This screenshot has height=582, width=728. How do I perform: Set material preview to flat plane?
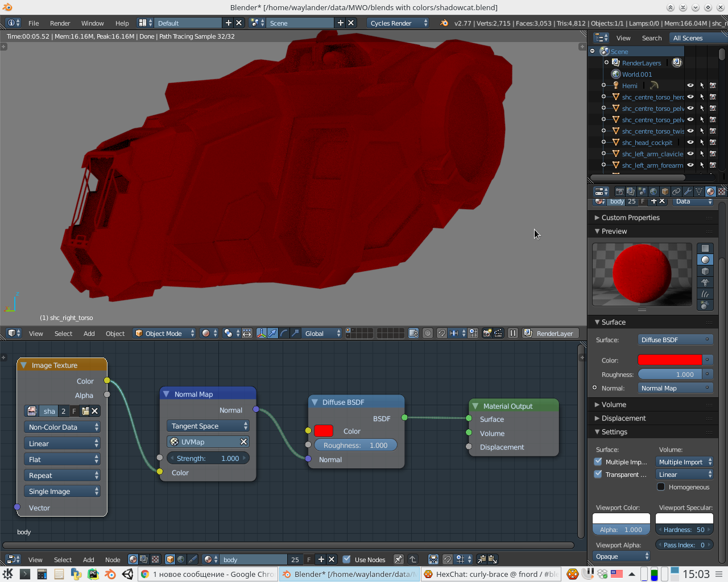pos(705,248)
